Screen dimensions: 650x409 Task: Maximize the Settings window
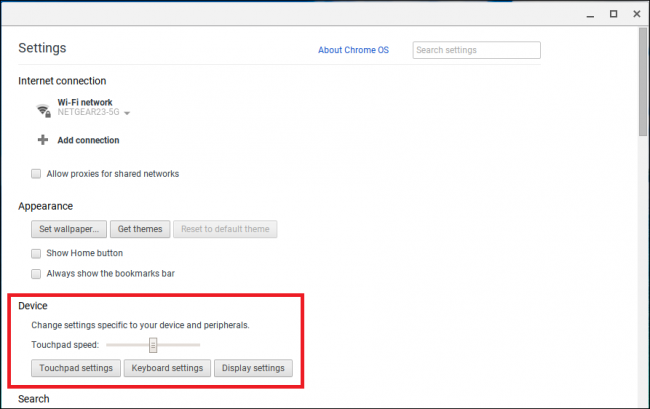click(614, 14)
